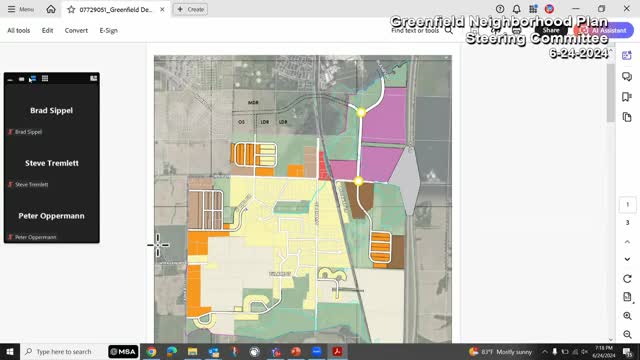Star the 07729051_Greenfield document tab
Image resolution: width=640 pixels, height=360 pixels.
tap(71, 9)
